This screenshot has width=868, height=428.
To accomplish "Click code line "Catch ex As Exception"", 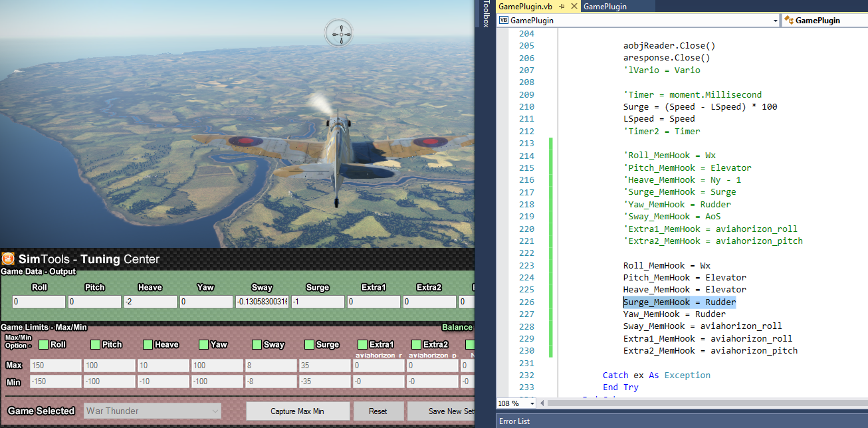I will pos(657,375).
